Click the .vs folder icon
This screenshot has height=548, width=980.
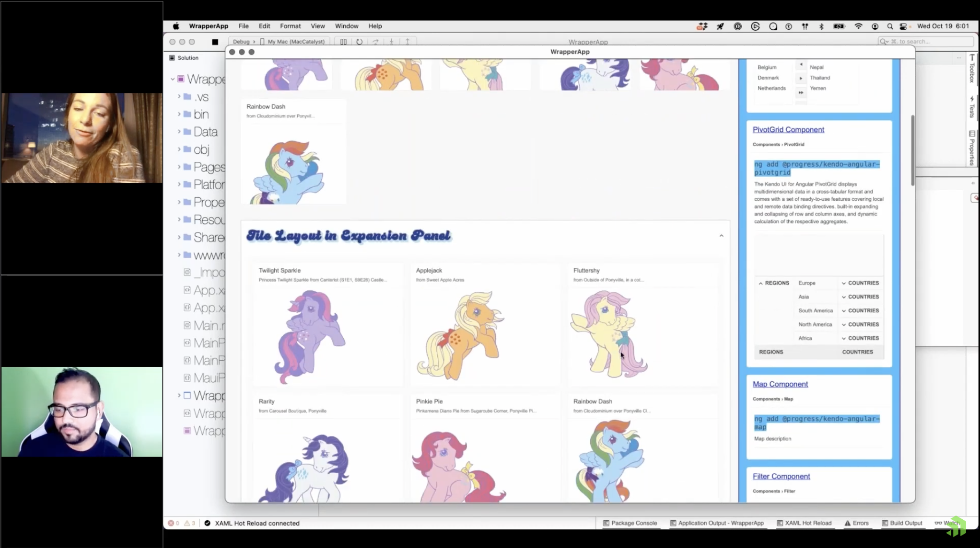pos(187,96)
